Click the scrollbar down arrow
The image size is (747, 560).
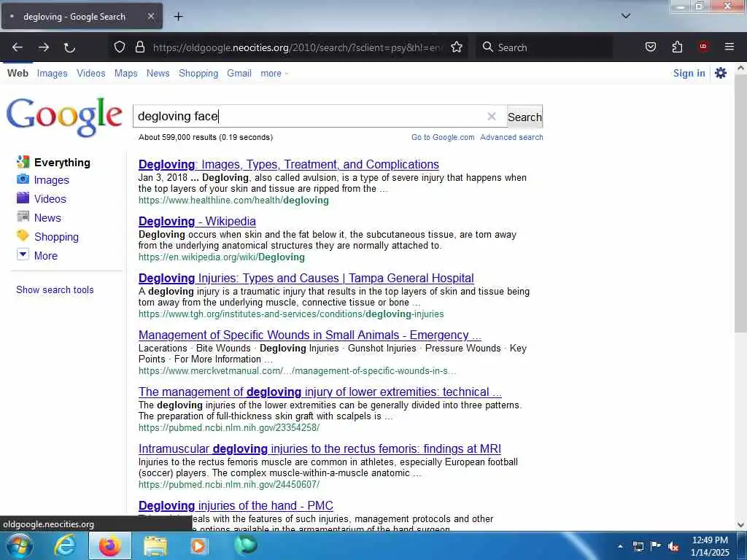click(740, 525)
